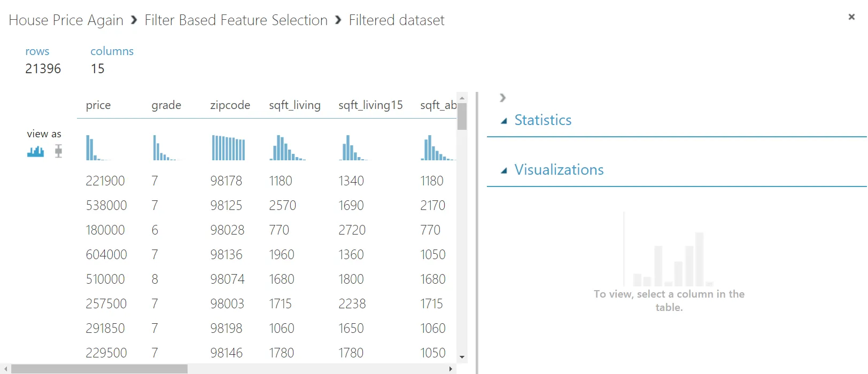The height and width of the screenshot is (374, 868).
Task: Click the zipcode cell 98028
Action: 227,230
